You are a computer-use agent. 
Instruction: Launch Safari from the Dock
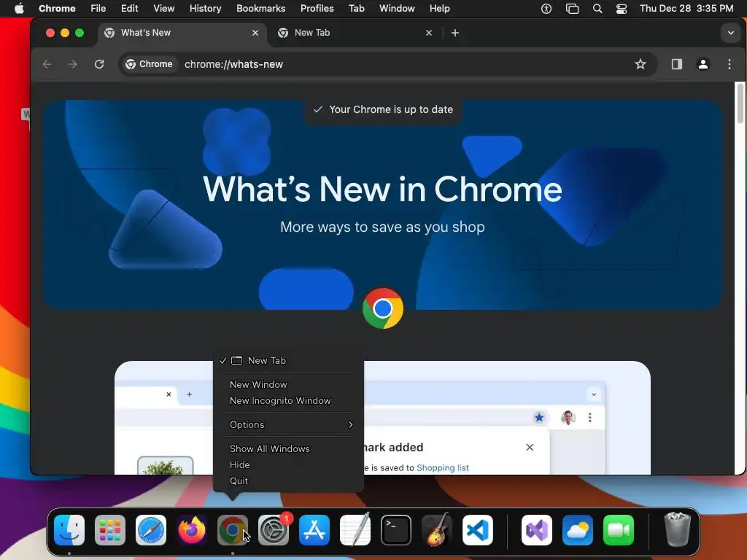(x=151, y=530)
